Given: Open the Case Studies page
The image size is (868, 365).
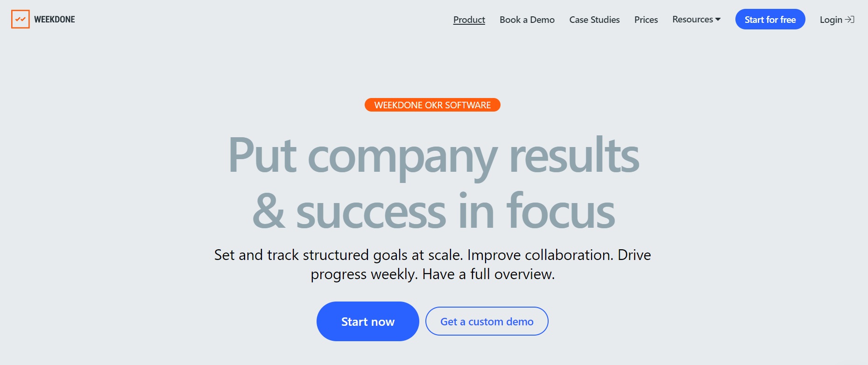Looking at the screenshot, I should (594, 20).
